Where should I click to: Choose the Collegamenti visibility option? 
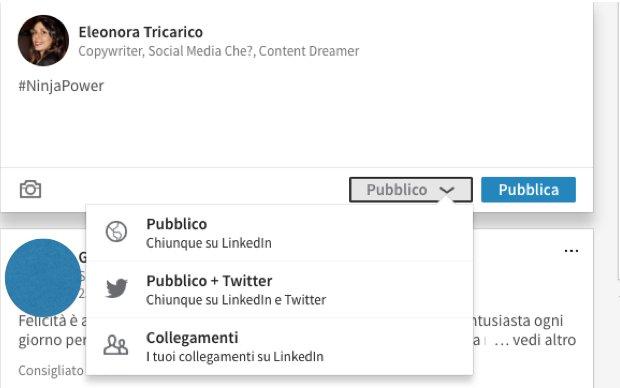tap(279, 346)
